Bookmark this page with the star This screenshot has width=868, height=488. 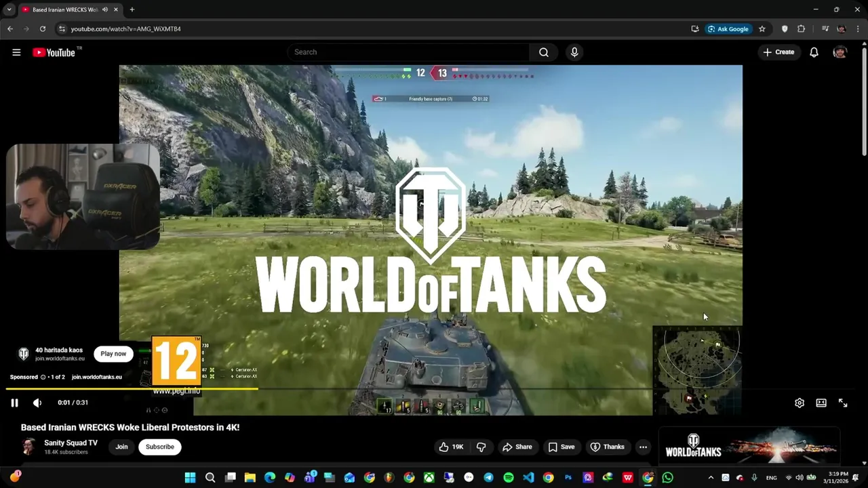click(x=762, y=29)
